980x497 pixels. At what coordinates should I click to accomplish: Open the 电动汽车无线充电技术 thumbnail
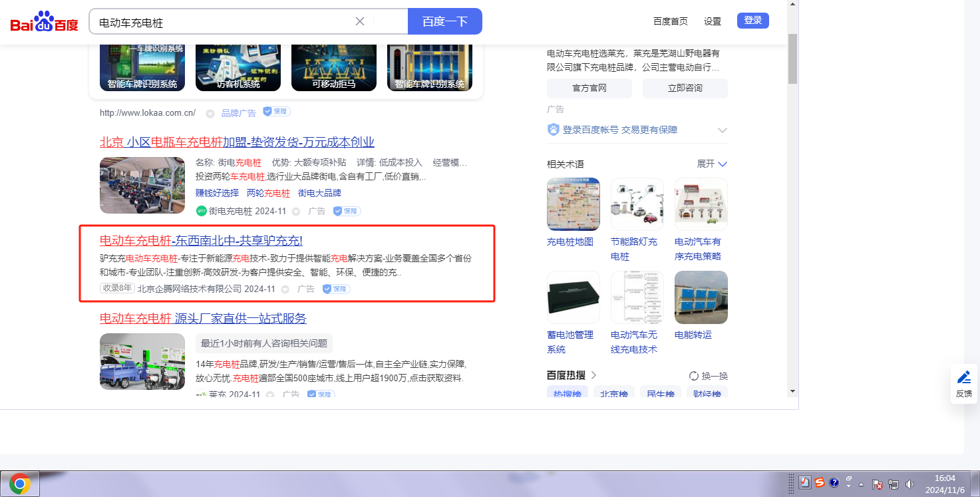point(637,297)
